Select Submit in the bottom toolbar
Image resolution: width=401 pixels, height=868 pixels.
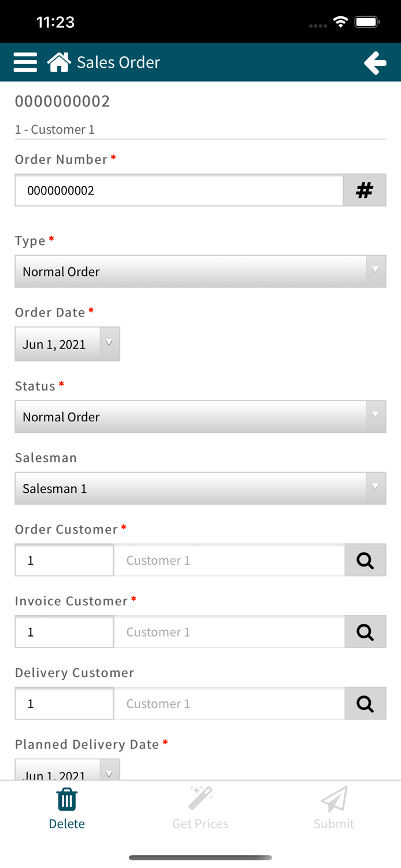(x=333, y=808)
